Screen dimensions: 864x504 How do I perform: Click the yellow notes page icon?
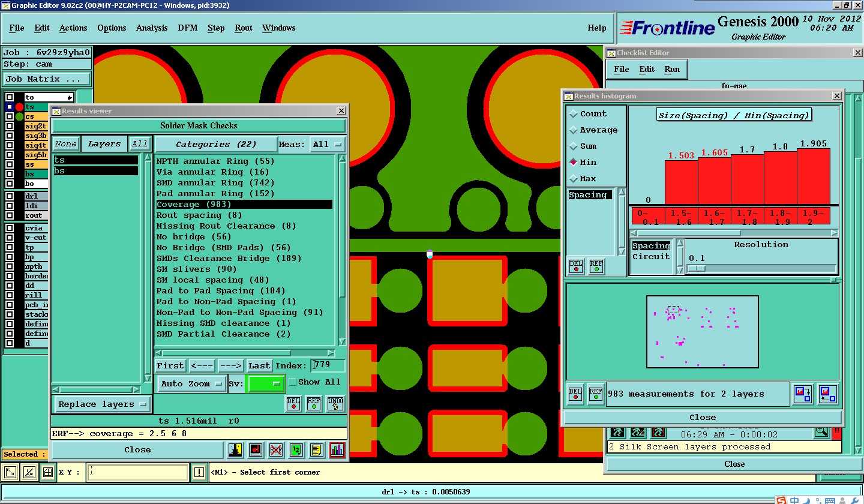tap(317, 450)
